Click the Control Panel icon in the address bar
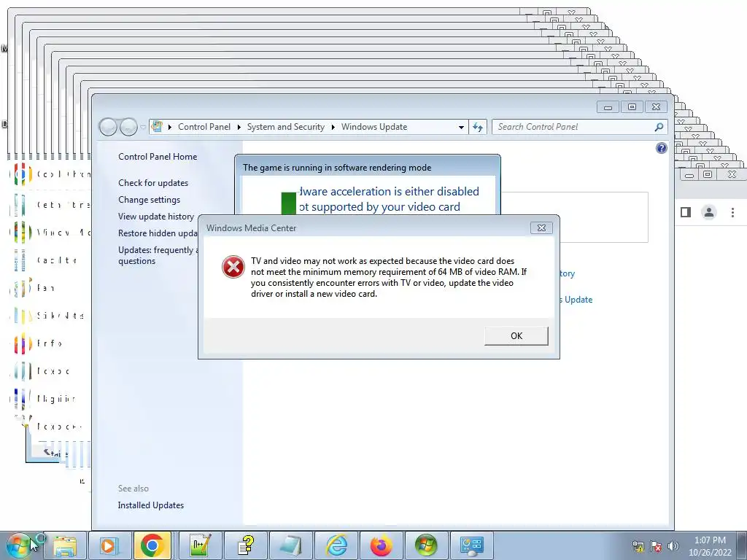 [x=157, y=127]
